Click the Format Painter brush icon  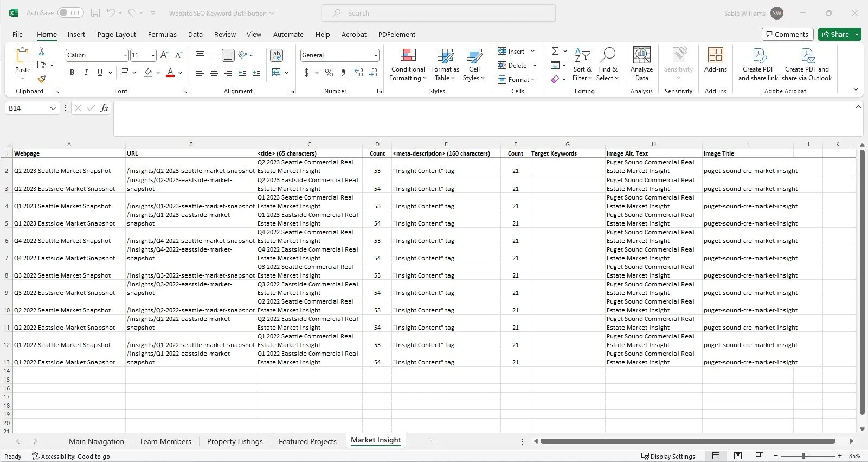(x=42, y=79)
